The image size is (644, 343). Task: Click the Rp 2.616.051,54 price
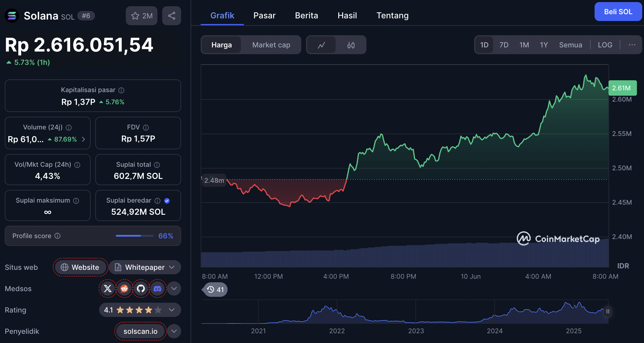point(79,45)
